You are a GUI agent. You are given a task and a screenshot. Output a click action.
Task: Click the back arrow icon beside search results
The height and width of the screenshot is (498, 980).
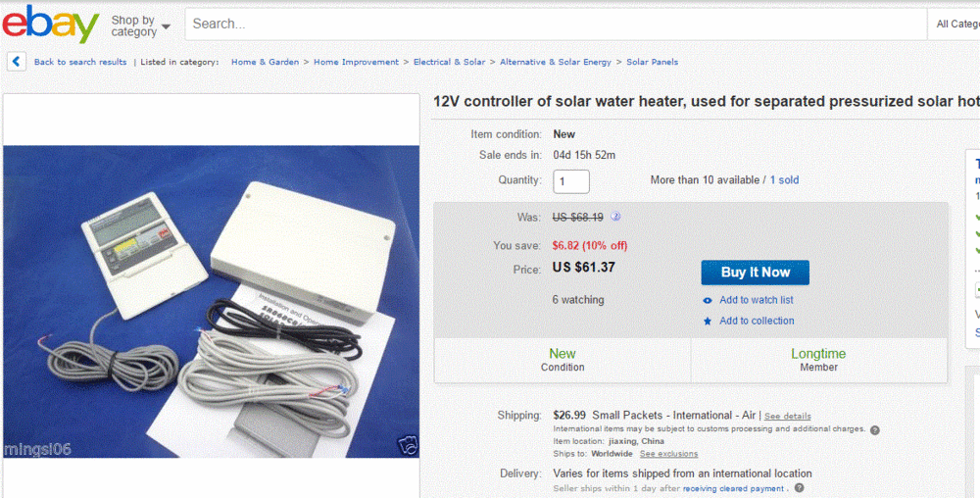click(x=17, y=62)
